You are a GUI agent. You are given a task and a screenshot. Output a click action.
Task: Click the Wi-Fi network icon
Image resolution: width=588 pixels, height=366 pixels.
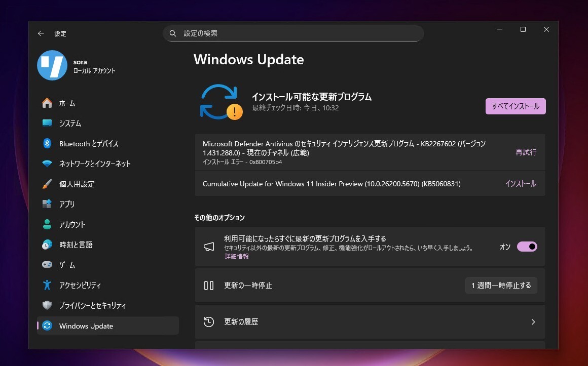tap(47, 164)
